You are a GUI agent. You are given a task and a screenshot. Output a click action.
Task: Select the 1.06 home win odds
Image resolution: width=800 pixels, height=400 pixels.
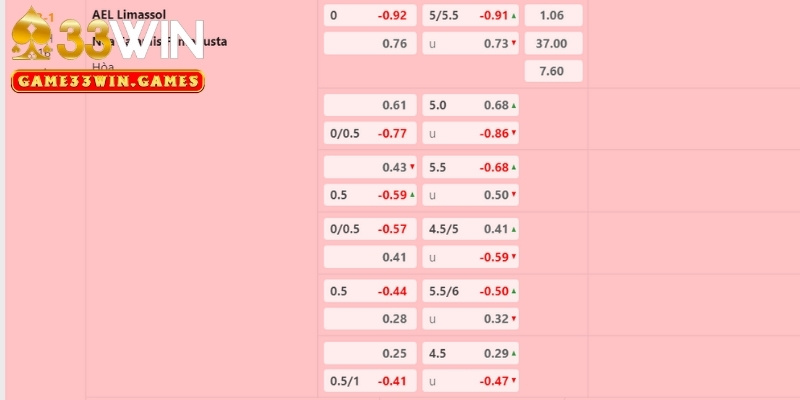(552, 16)
